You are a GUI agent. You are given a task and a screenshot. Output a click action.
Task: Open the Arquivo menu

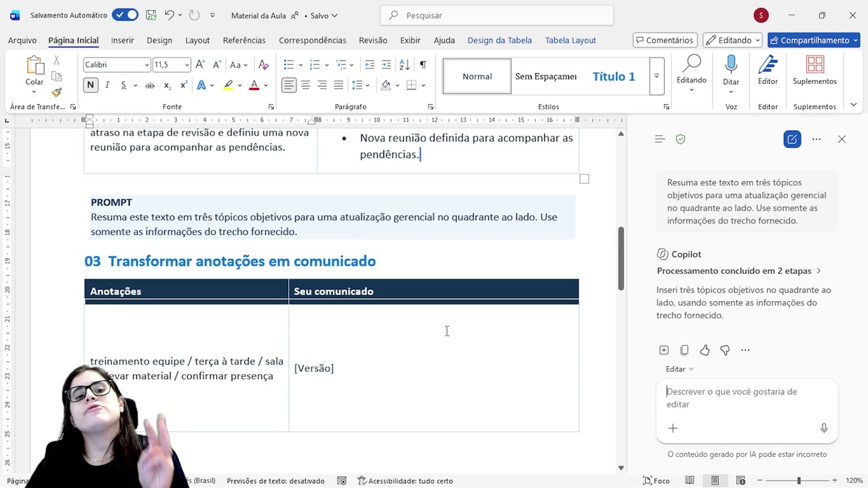click(22, 40)
